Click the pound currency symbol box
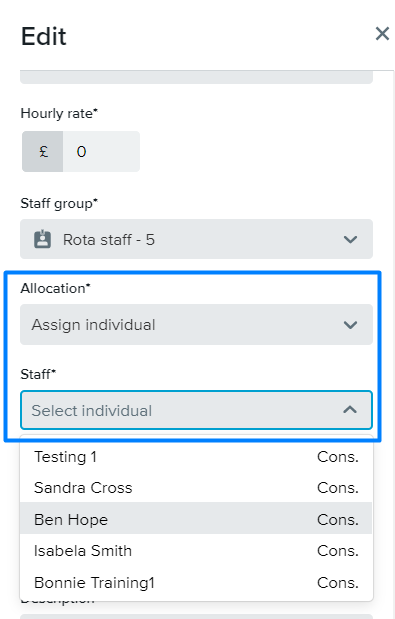This screenshot has height=619, width=395. click(x=43, y=152)
